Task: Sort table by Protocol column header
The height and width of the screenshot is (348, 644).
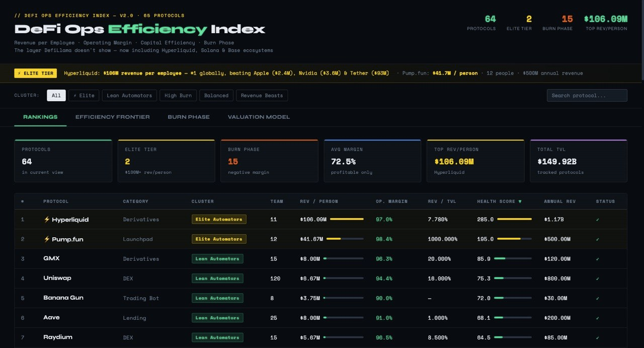Action: pos(56,201)
